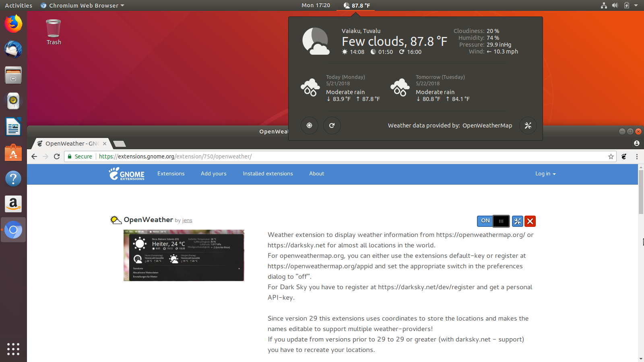The width and height of the screenshot is (644, 362).
Task: Show applications grid in dock
Action: [13, 349]
